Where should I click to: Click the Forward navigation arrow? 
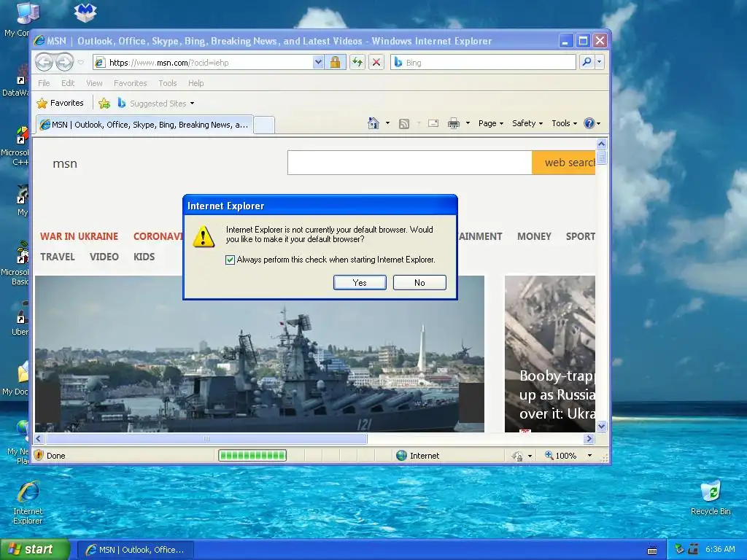[x=64, y=62]
